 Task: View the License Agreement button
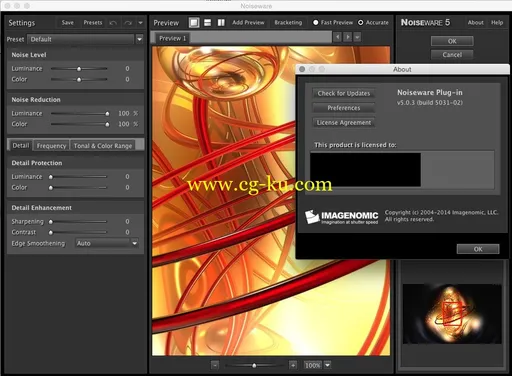344,123
